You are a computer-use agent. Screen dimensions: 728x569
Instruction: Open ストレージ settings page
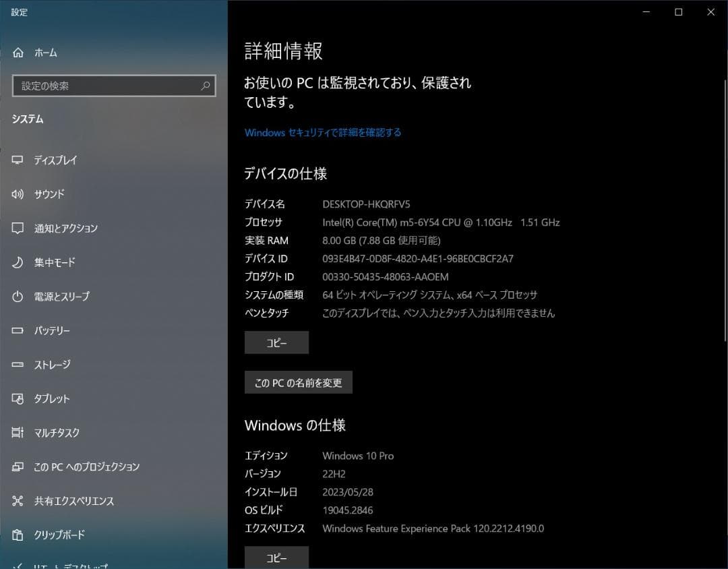pyautogui.click(x=53, y=365)
